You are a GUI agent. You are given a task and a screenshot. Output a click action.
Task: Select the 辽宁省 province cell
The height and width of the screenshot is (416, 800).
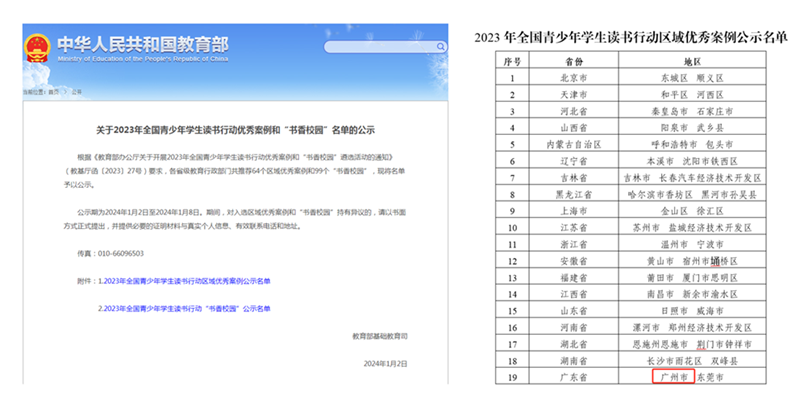point(574,161)
